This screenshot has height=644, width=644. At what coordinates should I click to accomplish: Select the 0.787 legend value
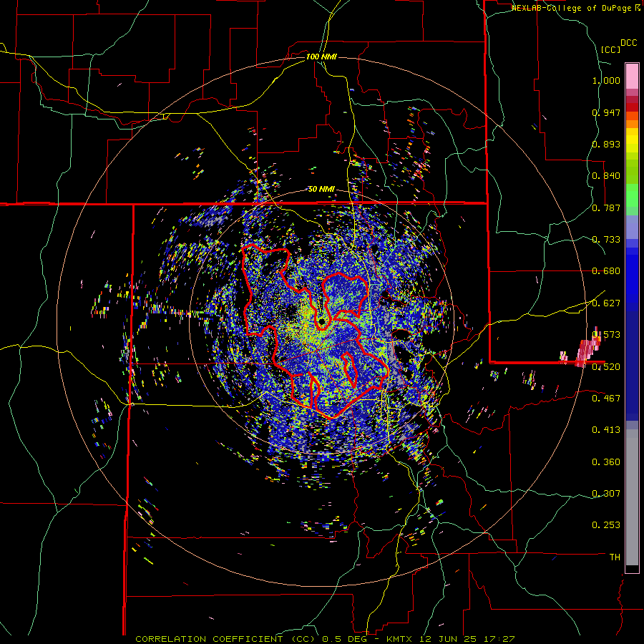click(x=606, y=208)
